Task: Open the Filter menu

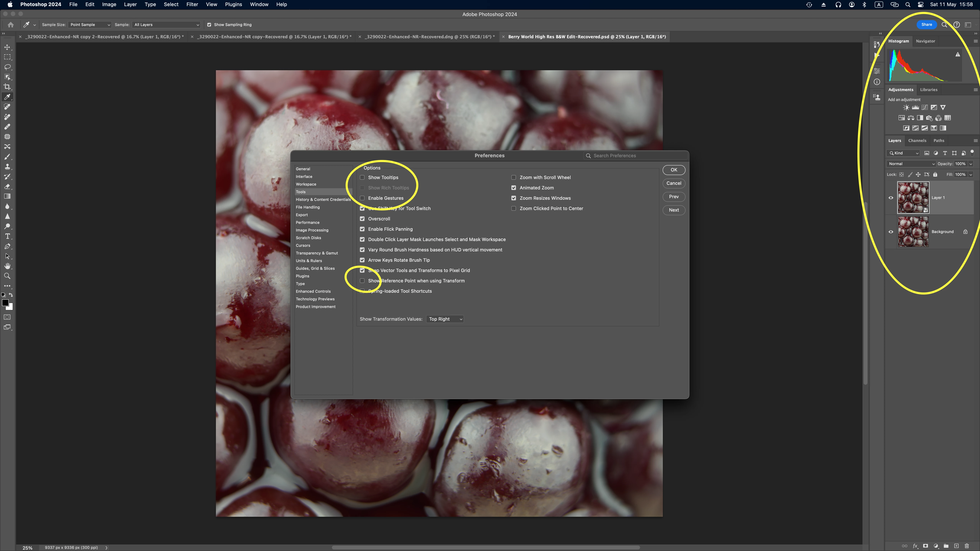Action: [x=192, y=5]
